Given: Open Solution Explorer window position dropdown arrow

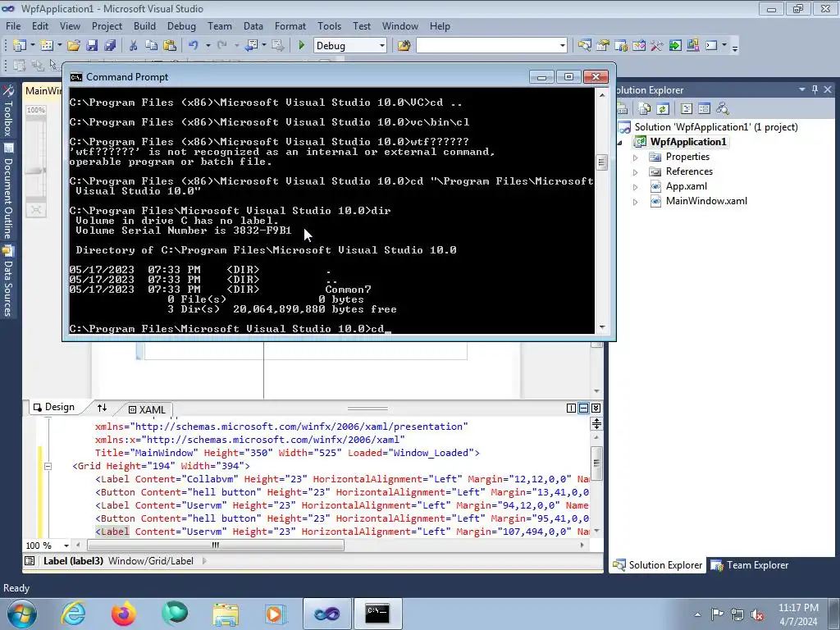Looking at the screenshot, I should point(802,89).
